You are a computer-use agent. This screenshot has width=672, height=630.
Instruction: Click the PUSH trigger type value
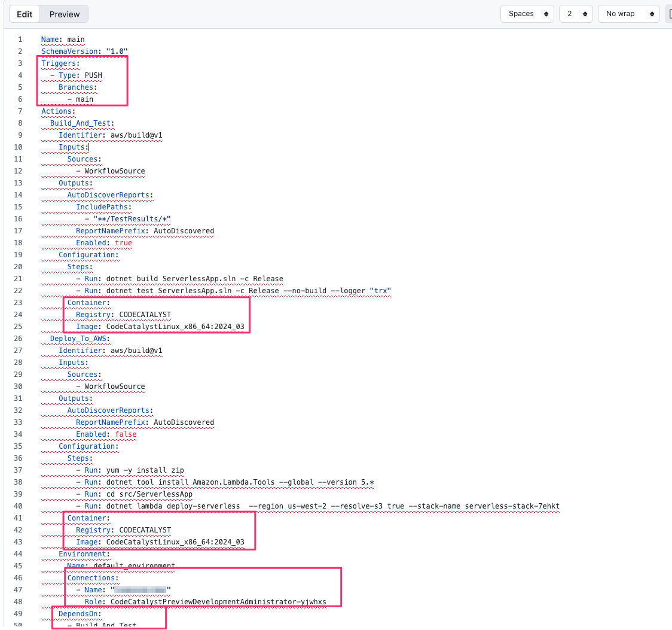click(93, 75)
